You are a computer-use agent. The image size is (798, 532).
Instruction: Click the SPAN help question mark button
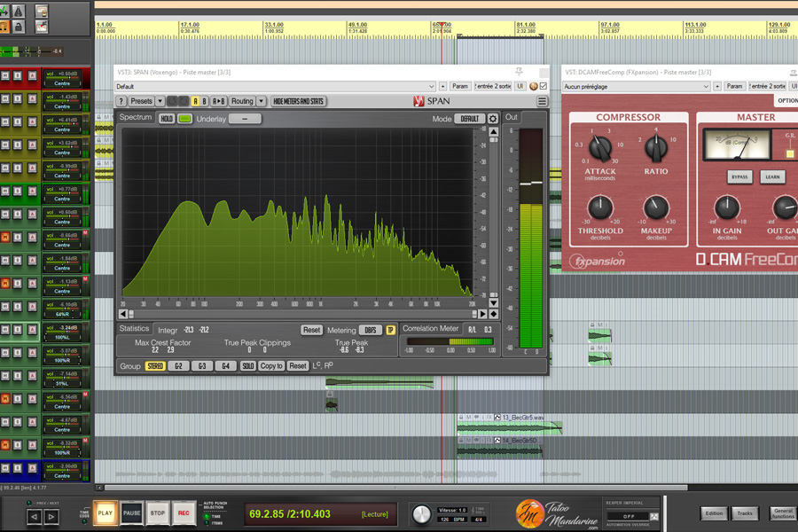pyautogui.click(x=121, y=102)
